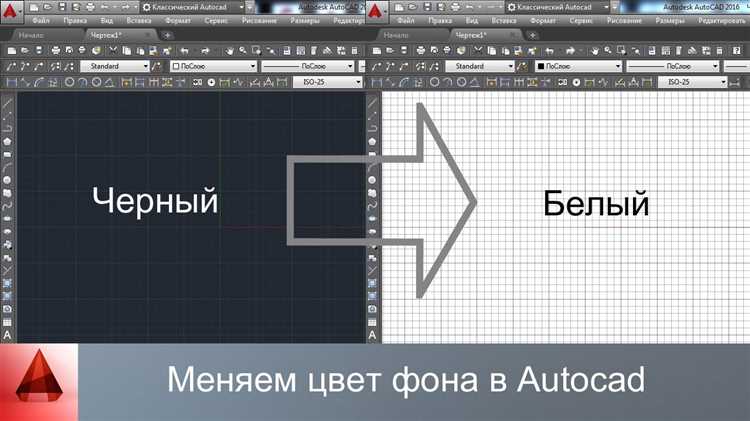Open ПоСлою linetype dropdown in white-canvas window
The height and width of the screenshot is (421, 750).
(x=673, y=66)
